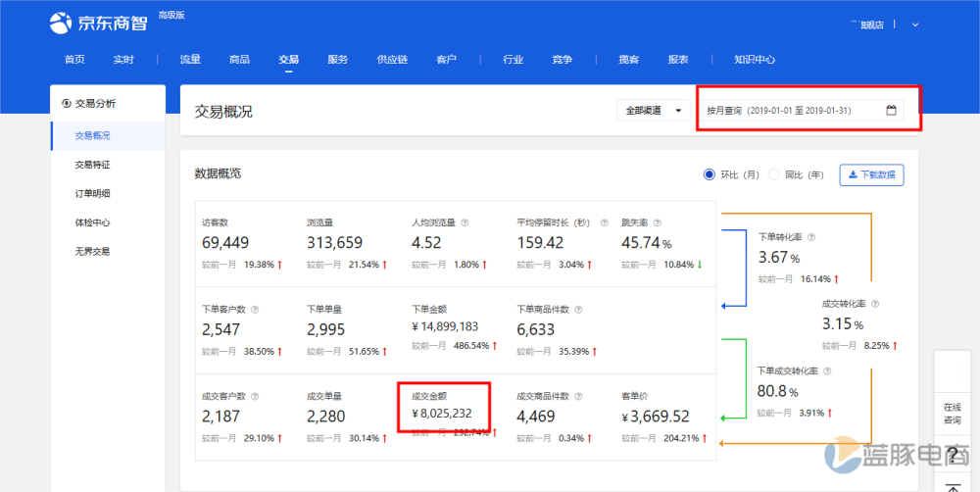Click the 成交客户数 value 2,187
The height and width of the screenshot is (492, 980).
pos(220,417)
